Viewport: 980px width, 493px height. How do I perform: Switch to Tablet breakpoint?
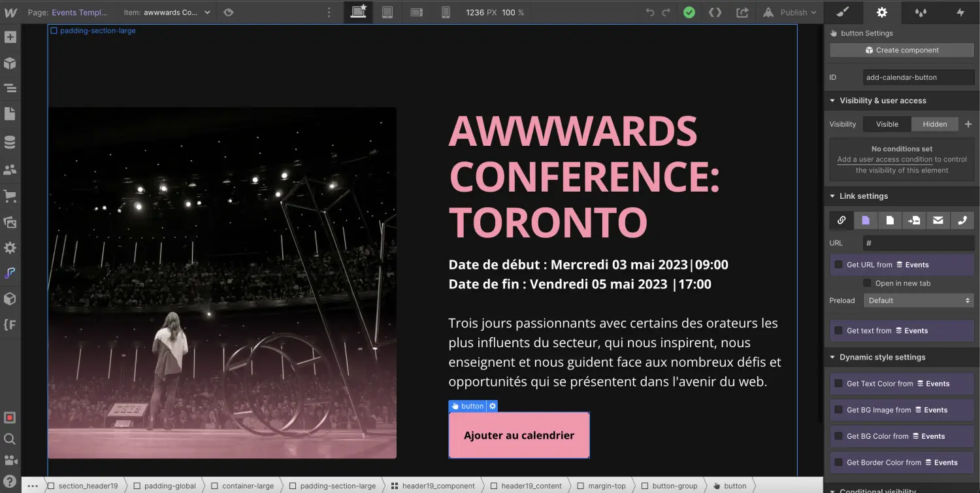[387, 12]
